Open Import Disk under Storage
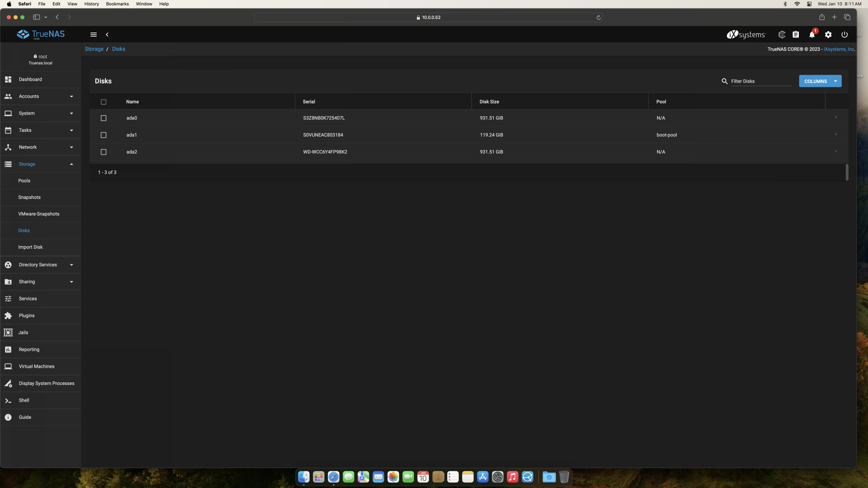This screenshot has width=868, height=488. click(30, 248)
